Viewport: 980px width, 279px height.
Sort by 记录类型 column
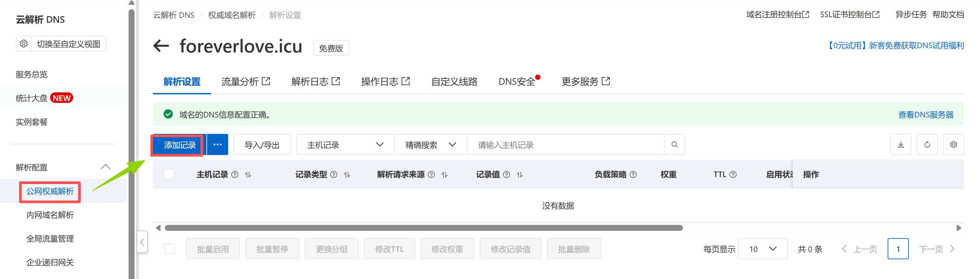[347, 175]
